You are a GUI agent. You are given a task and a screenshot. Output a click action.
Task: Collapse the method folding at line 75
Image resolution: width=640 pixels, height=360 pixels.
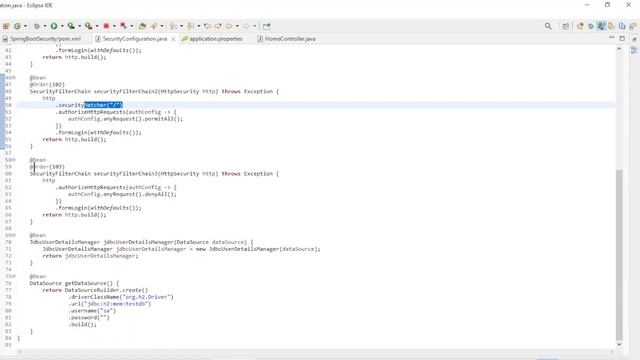point(15,276)
